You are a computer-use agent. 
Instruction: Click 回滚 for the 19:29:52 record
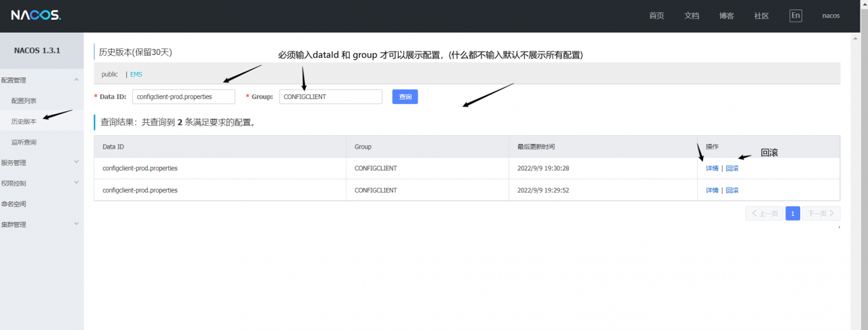(x=732, y=190)
